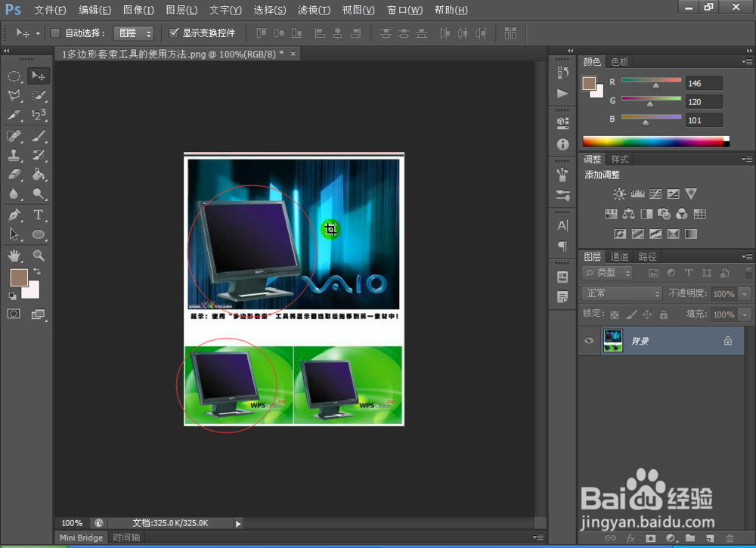Open the Mini Bridge panel tab
This screenshot has height=548, width=756.
(x=81, y=537)
